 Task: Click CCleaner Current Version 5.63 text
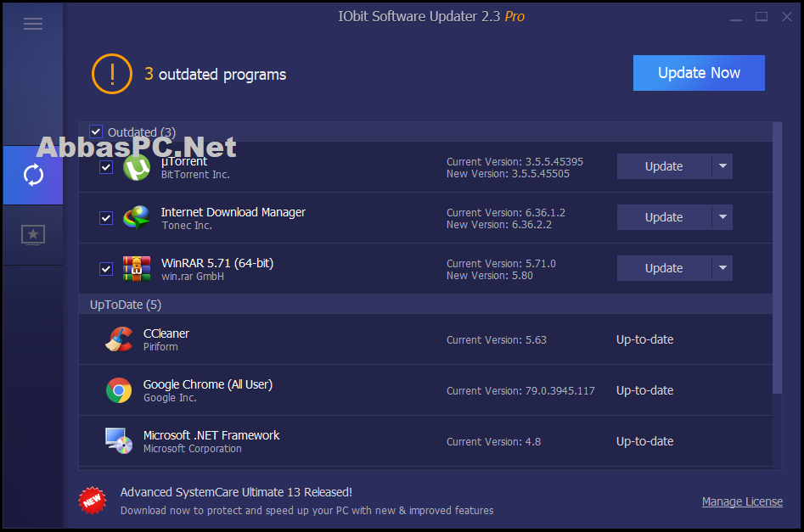click(497, 339)
